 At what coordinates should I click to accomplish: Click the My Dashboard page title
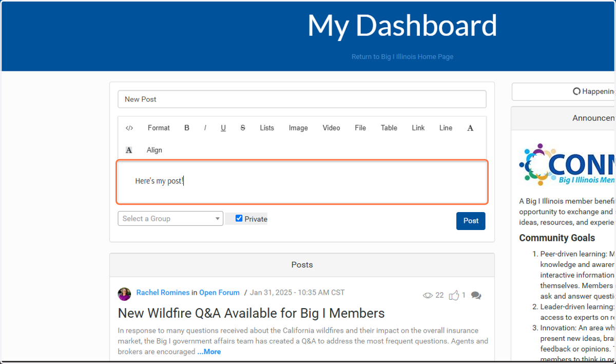(402, 25)
